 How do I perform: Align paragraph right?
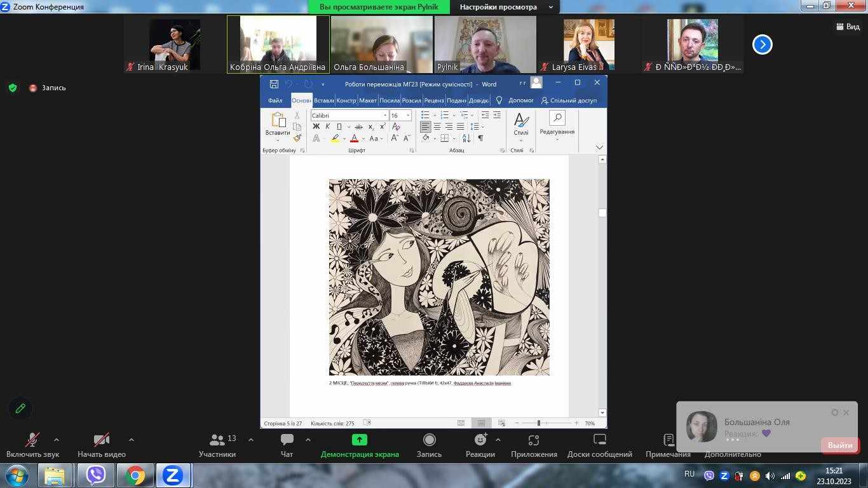(449, 126)
